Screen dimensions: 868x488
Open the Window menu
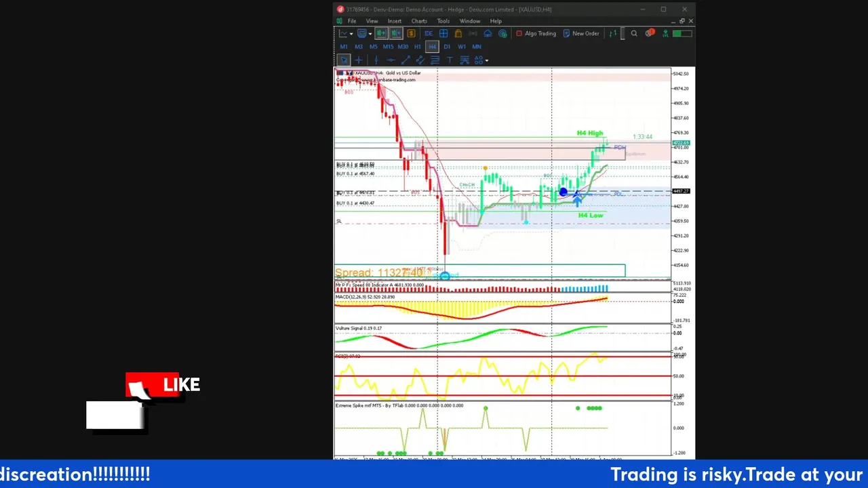click(470, 21)
